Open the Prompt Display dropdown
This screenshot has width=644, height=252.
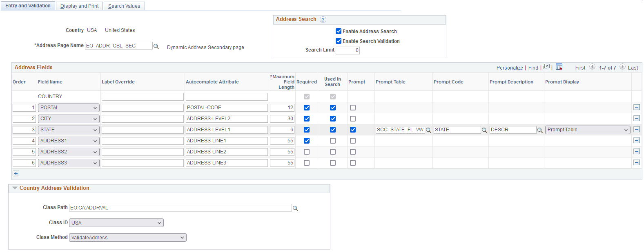tap(588, 130)
